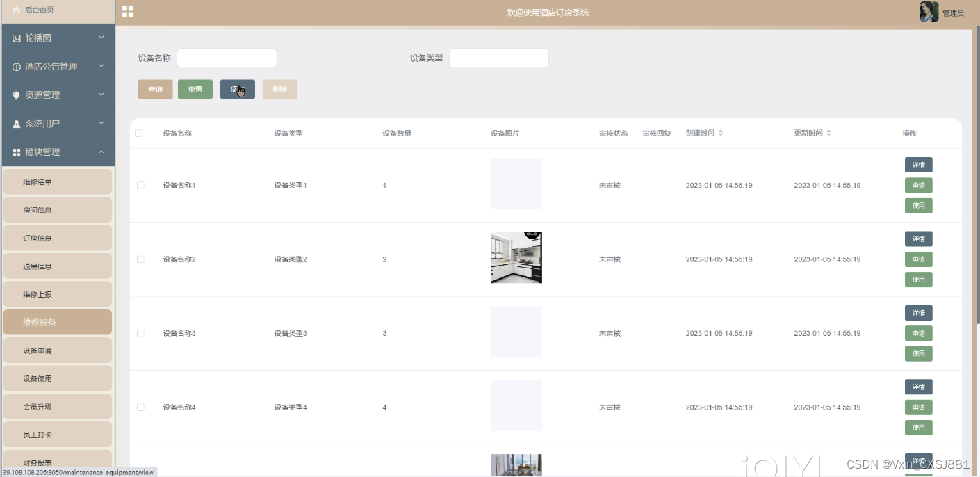980x477 pixels.
Task: Click the blank image placeholder in row 设备名称4
Action: 516,406
